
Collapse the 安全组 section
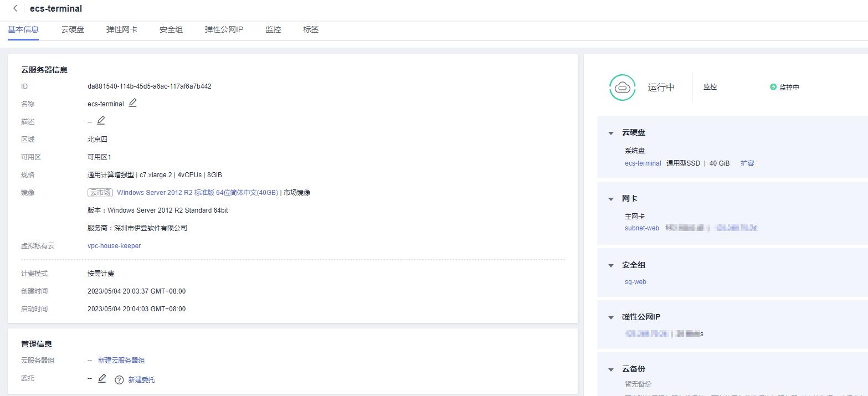tap(611, 265)
